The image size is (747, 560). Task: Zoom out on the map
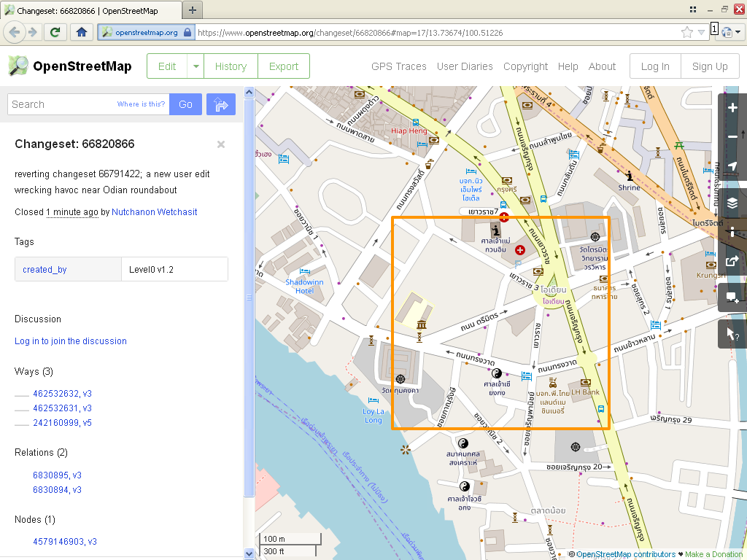pos(732,137)
